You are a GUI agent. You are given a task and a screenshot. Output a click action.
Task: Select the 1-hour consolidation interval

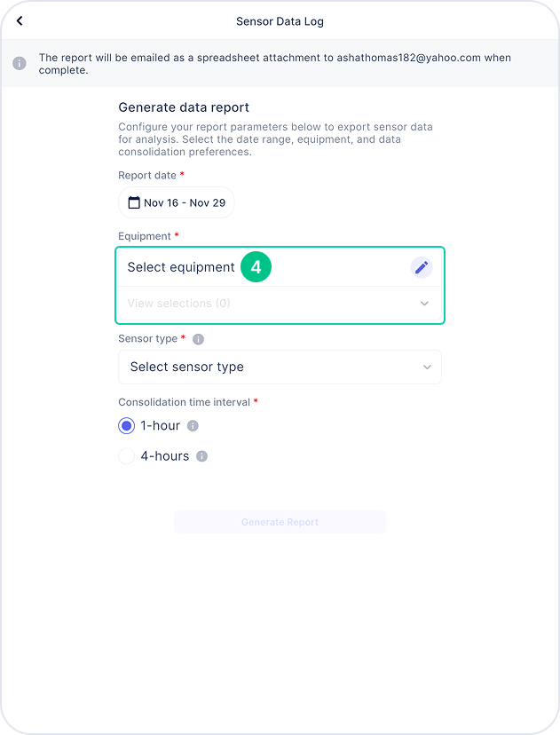pyautogui.click(x=127, y=425)
